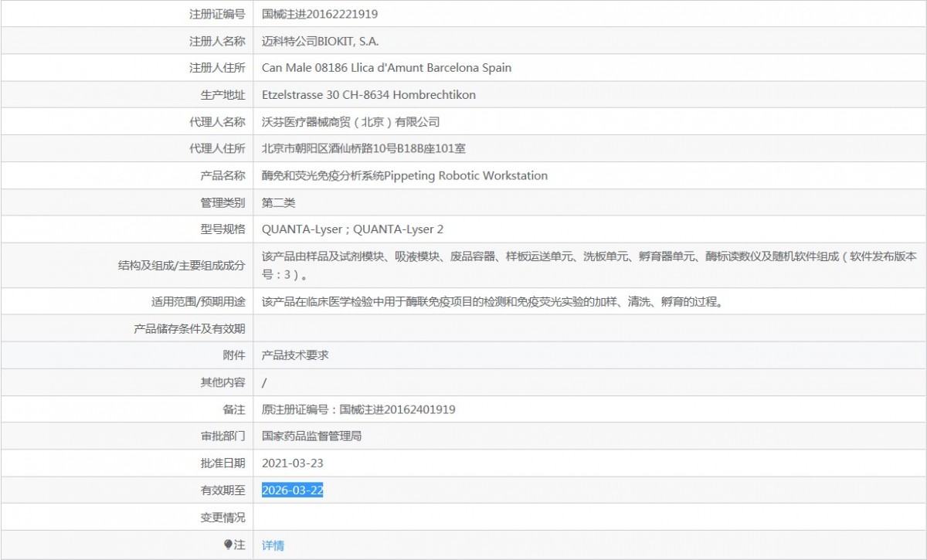Click remark 原注册证编号：国械注进20162401919
Viewport: 927px width, 560px height.
(x=358, y=409)
